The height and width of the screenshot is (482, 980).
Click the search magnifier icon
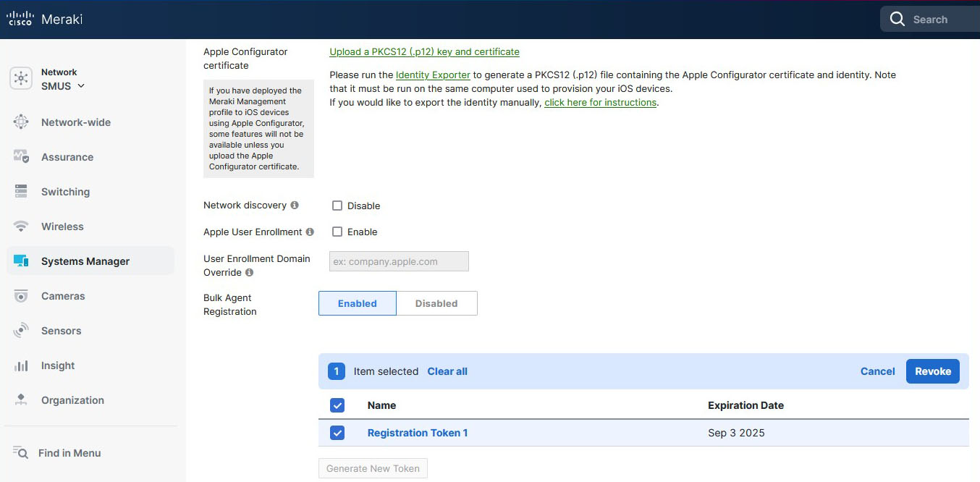click(x=897, y=20)
